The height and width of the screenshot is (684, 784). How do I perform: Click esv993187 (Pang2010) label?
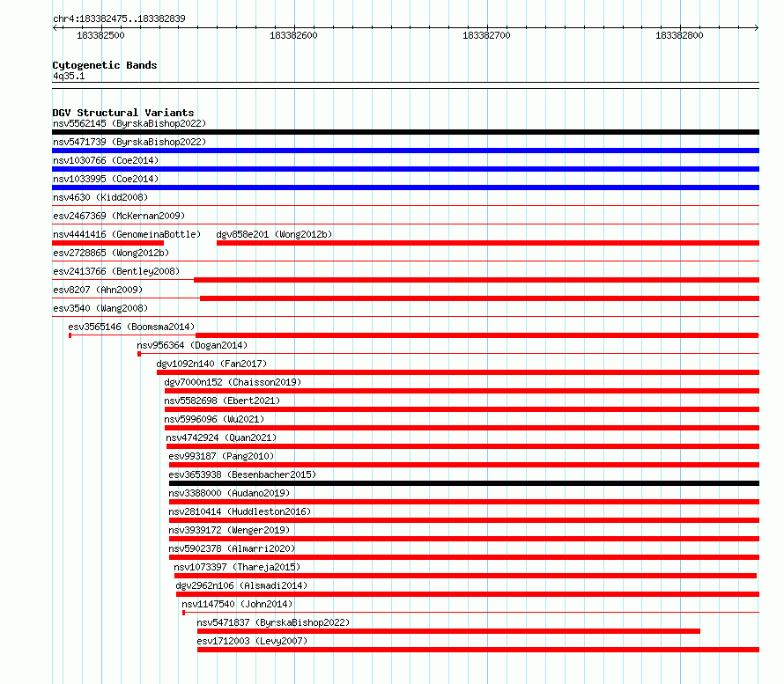pos(221,456)
